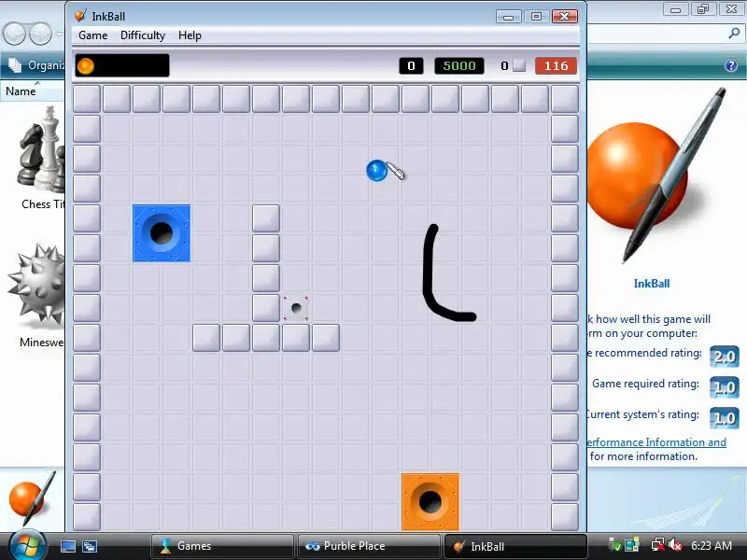Switch to Purble Place taskbar button
Screen dimensions: 747x560
[369, 546]
